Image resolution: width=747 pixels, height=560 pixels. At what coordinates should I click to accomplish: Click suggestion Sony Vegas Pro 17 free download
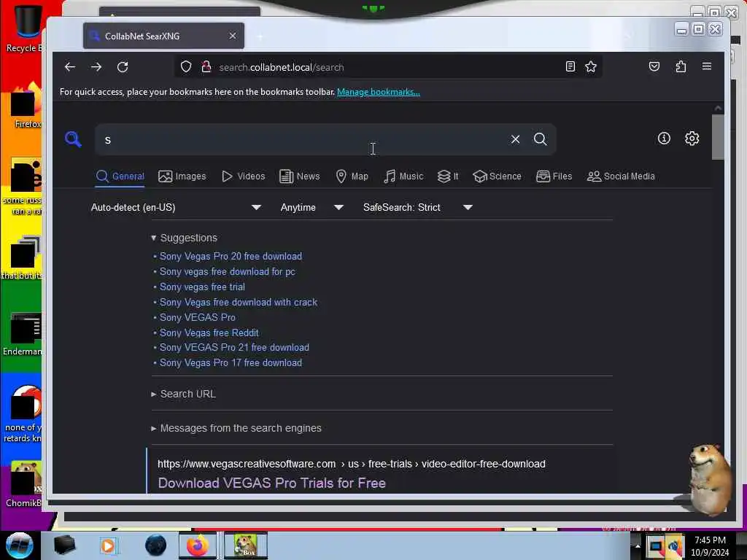(231, 362)
